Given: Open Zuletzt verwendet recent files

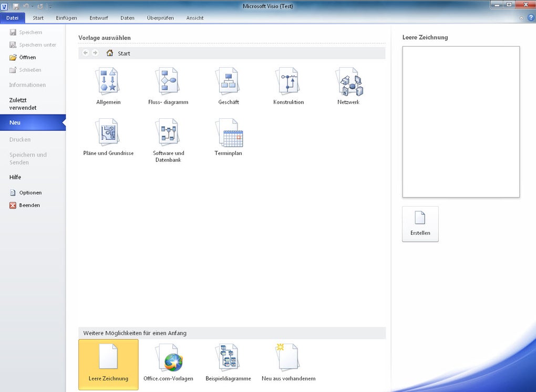Looking at the screenshot, I should (x=23, y=104).
